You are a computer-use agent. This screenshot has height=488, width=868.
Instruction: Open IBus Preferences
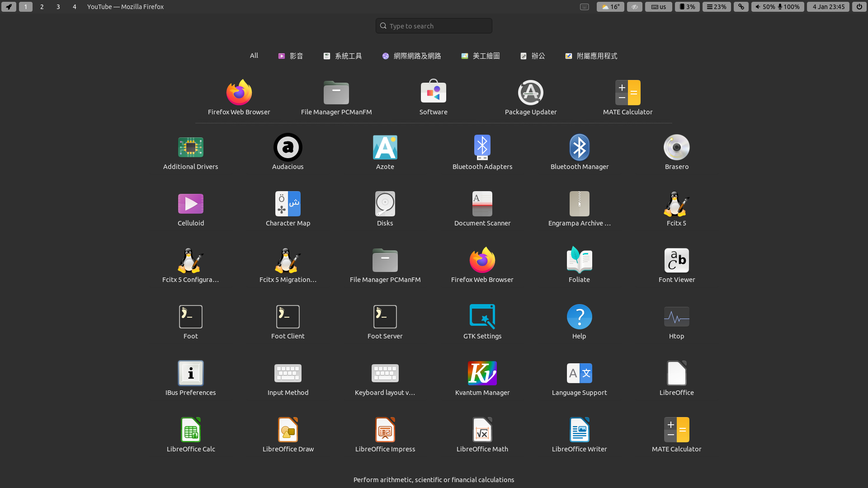(x=191, y=379)
